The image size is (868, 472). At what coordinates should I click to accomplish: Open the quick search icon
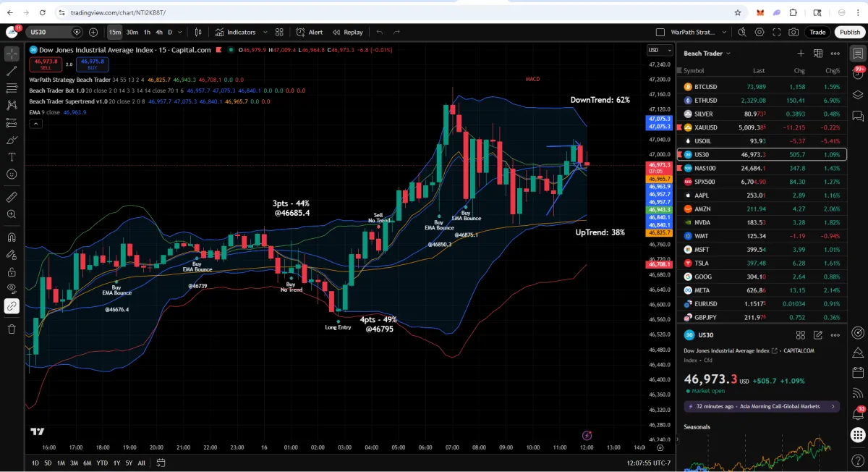[x=741, y=32]
